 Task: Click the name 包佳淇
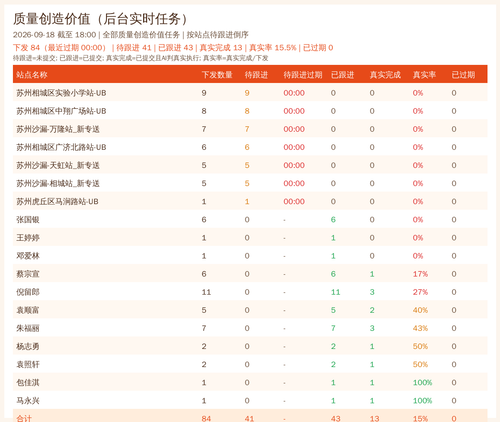[x=28, y=382]
